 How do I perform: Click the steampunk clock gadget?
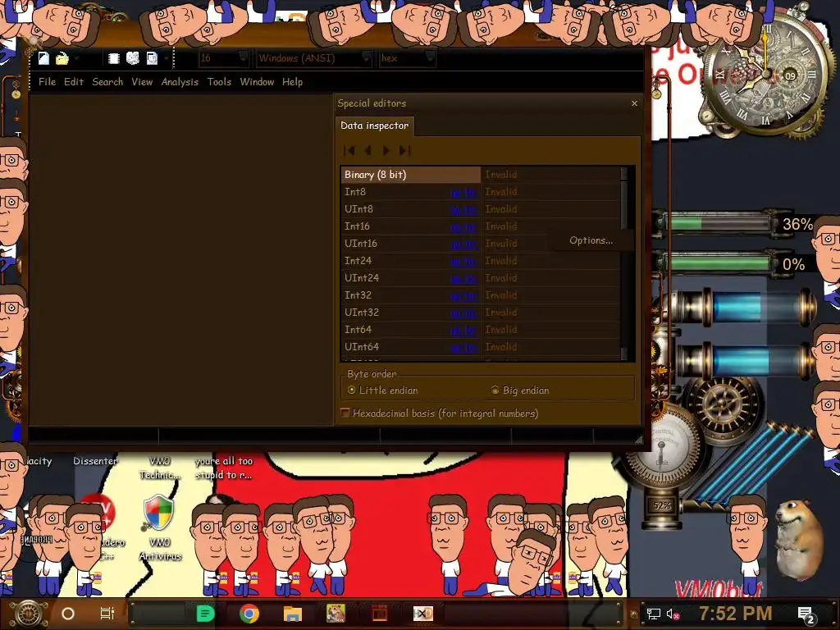(765, 75)
